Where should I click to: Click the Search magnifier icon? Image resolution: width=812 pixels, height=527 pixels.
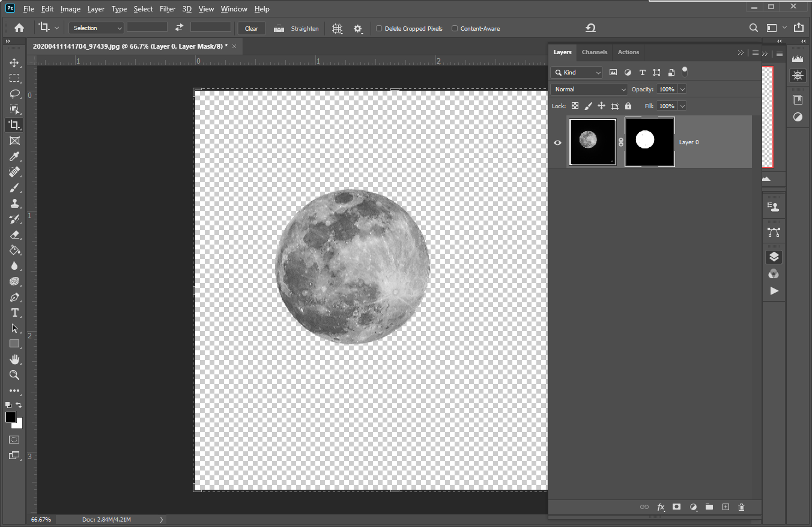754,28
